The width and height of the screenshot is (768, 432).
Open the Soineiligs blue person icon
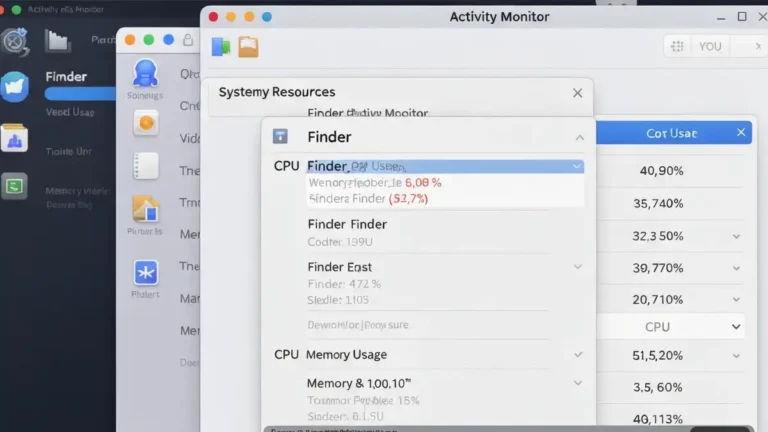pos(145,73)
